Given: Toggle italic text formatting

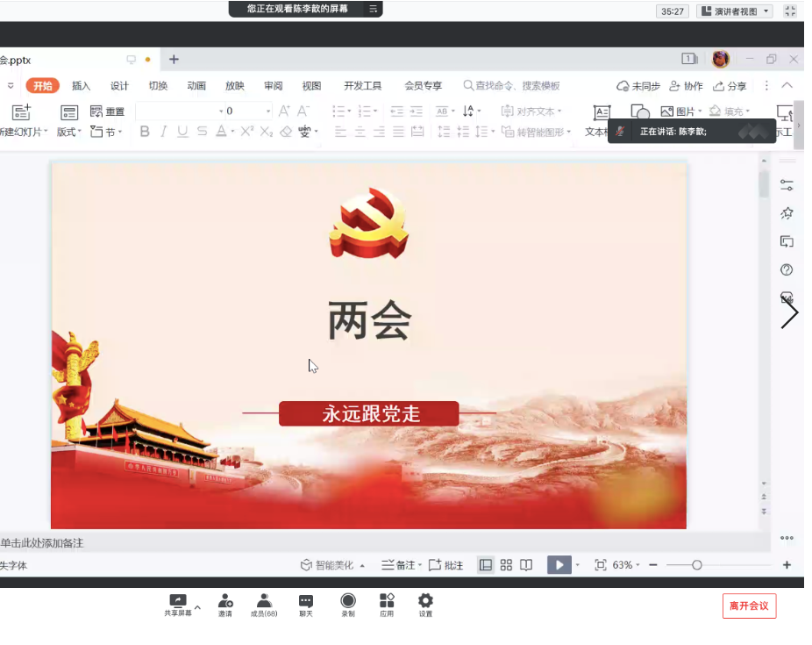Looking at the screenshot, I should point(164,132).
